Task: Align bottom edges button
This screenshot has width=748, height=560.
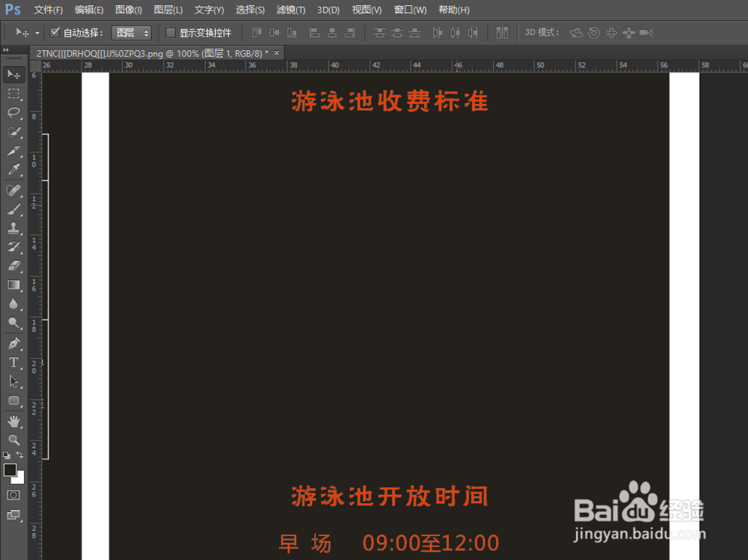Action: pos(292,32)
